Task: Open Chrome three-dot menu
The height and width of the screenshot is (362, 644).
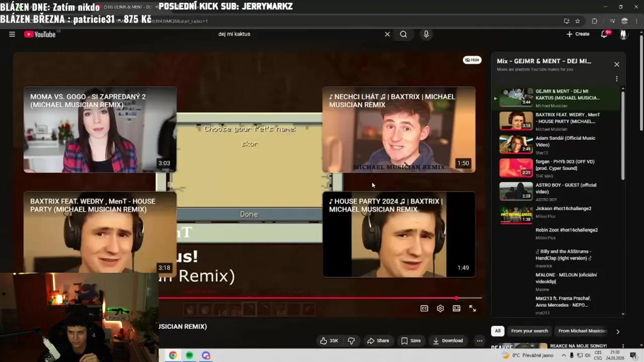Action: pyautogui.click(x=636, y=21)
